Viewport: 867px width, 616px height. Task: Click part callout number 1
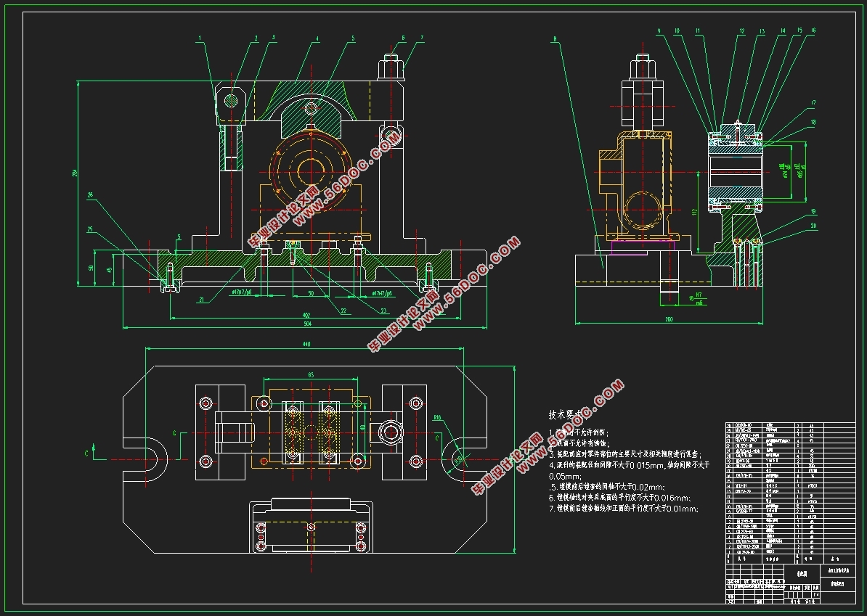(200, 38)
